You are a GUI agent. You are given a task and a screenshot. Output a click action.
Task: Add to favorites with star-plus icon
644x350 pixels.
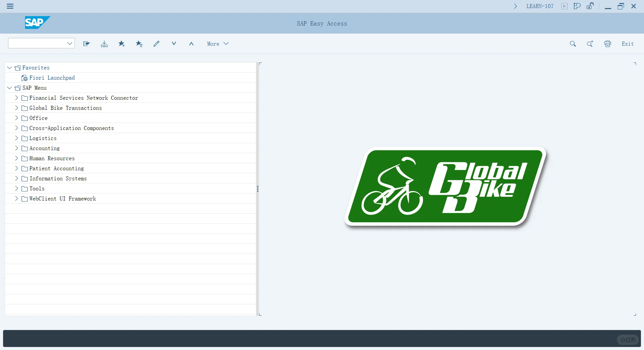click(x=122, y=44)
